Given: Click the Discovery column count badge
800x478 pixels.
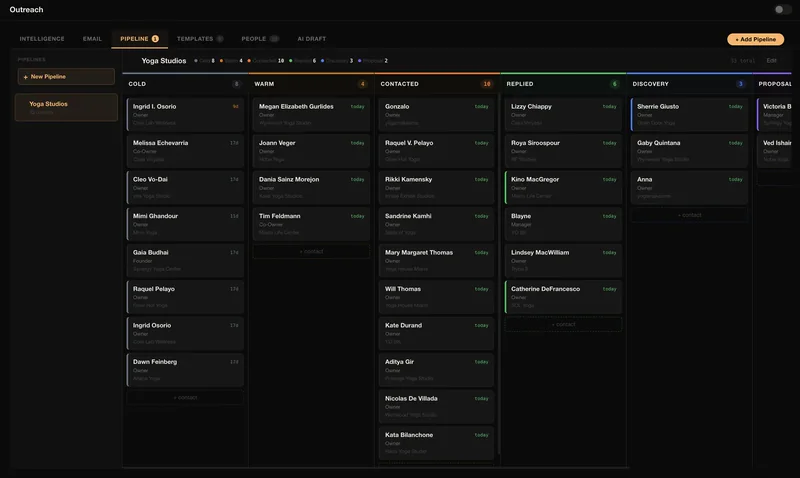Looking at the screenshot, I should pyautogui.click(x=740, y=84).
